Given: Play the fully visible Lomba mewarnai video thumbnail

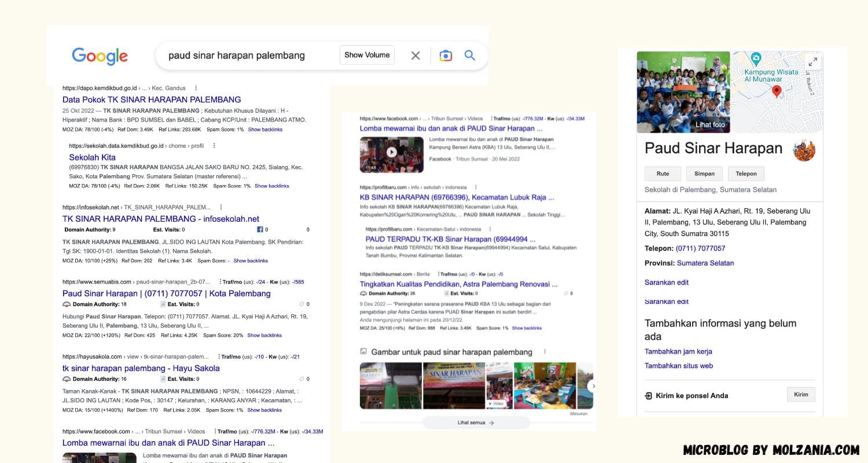Looking at the screenshot, I should 391,153.
